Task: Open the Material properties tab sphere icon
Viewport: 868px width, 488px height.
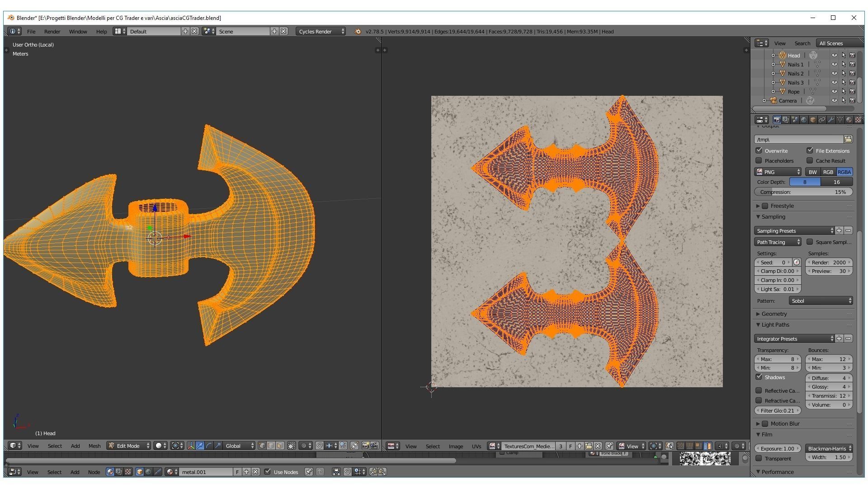Action: [849, 120]
